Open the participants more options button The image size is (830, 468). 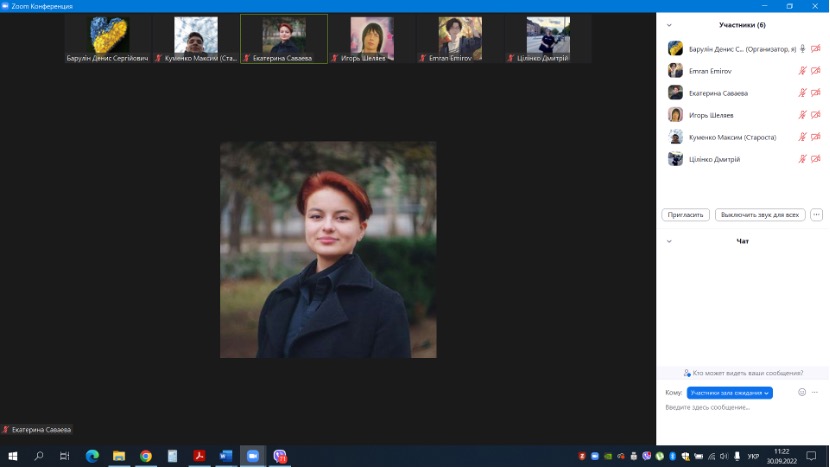816,214
